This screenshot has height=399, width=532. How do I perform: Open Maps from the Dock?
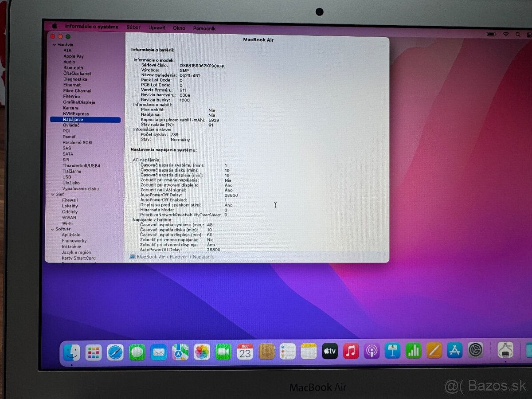click(180, 352)
